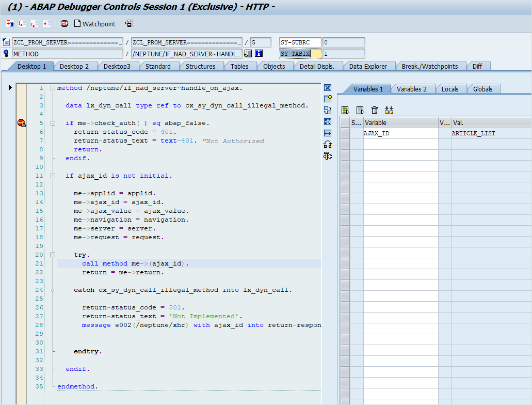This screenshot has width=532, height=405.
Task: Click the blue information icon
Action: pos(259,54)
